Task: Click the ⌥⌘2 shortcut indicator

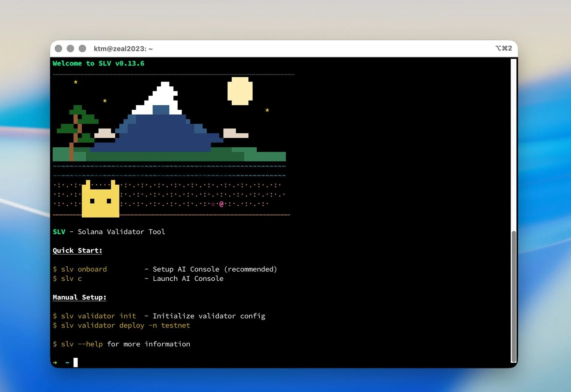Action: [x=503, y=48]
